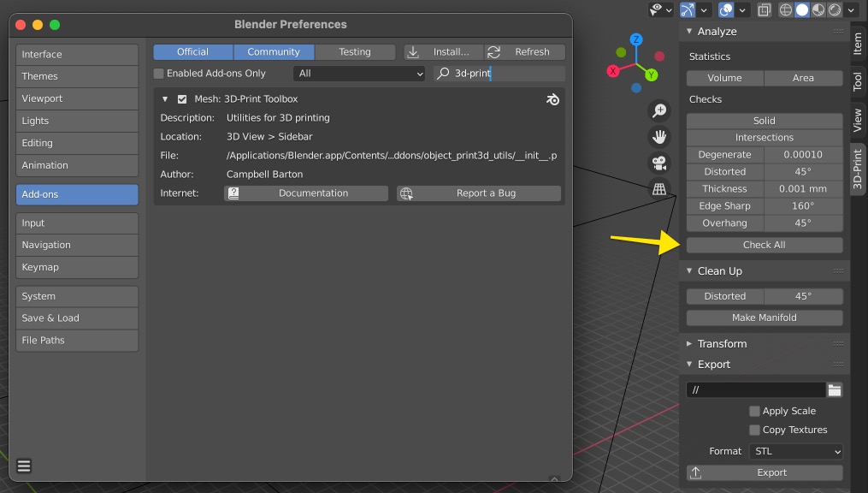
Task: Toggle the Official add-ons filter
Action: point(193,52)
